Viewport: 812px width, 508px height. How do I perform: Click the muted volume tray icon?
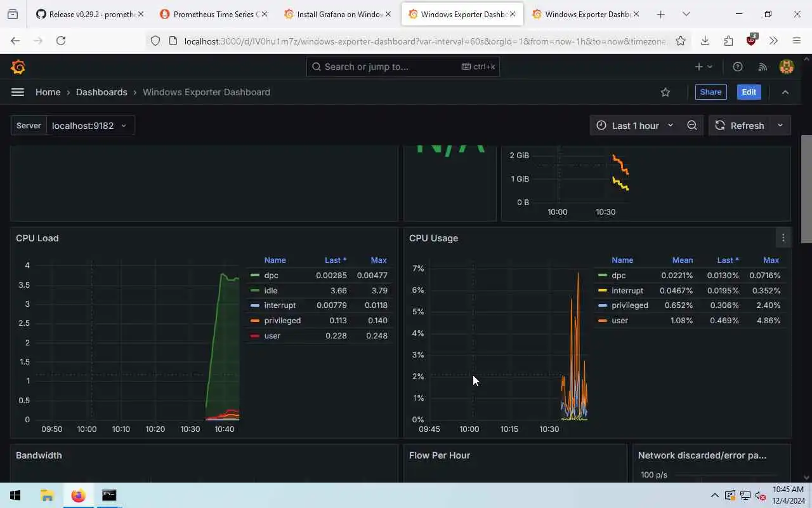click(760, 495)
